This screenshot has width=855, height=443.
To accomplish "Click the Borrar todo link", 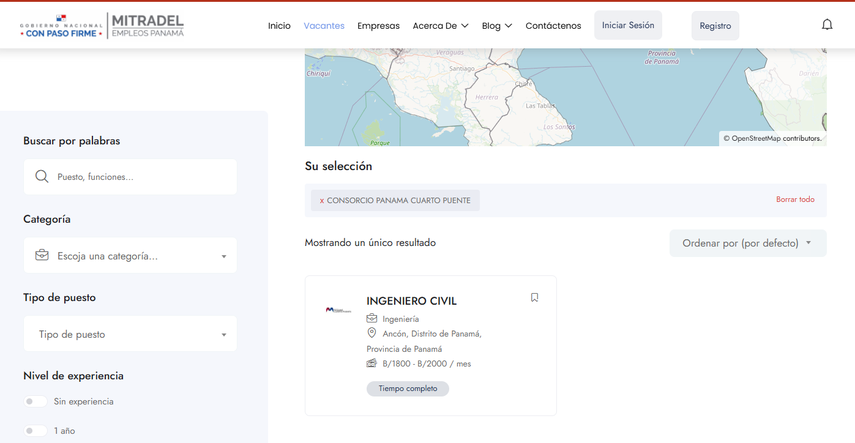I will [x=795, y=200].
